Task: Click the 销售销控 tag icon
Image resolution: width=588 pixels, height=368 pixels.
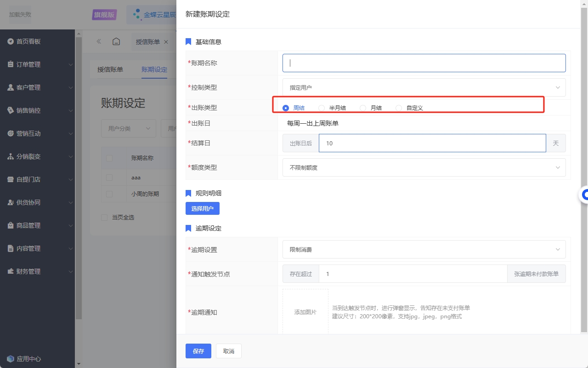Action: pos(11,110)
